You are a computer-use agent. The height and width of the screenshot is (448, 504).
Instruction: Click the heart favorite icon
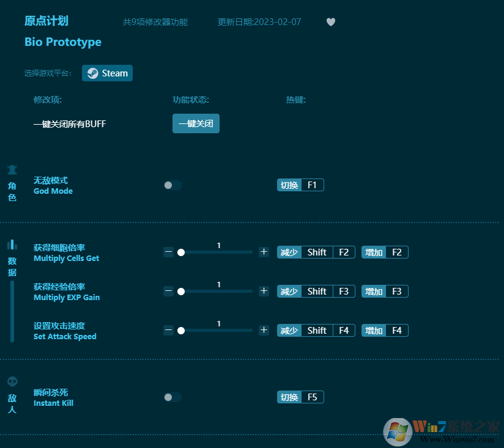coord(331,22)
